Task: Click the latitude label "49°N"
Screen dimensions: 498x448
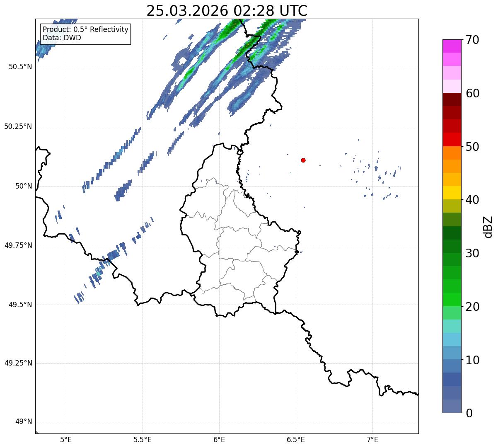Action: [24, 422]
